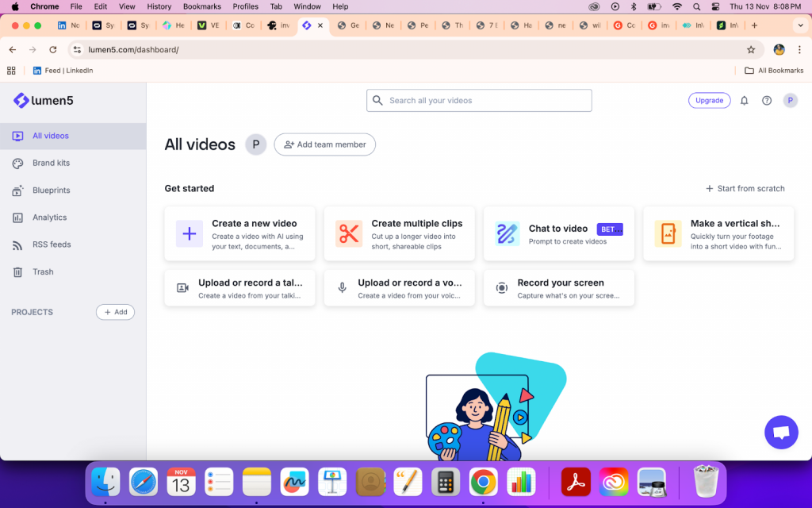Click the Upgrade button
Viewport: 812px width, 508px height.
tap(709, 101)
